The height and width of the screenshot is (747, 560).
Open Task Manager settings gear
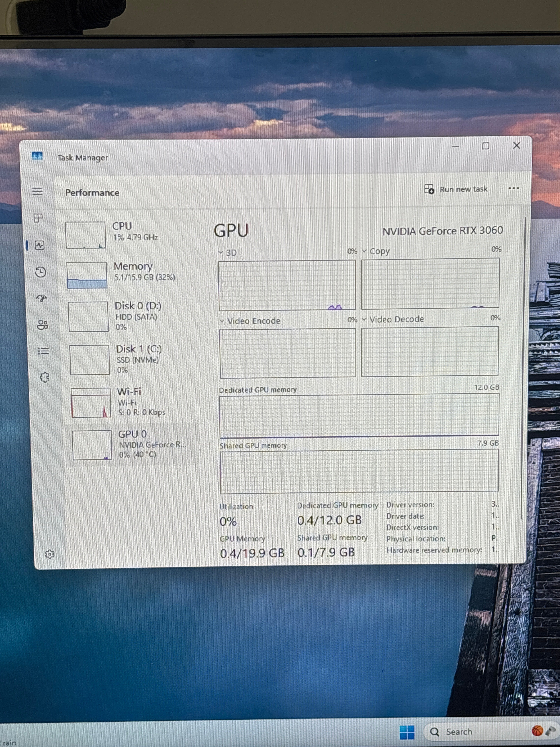coord(50,554)
